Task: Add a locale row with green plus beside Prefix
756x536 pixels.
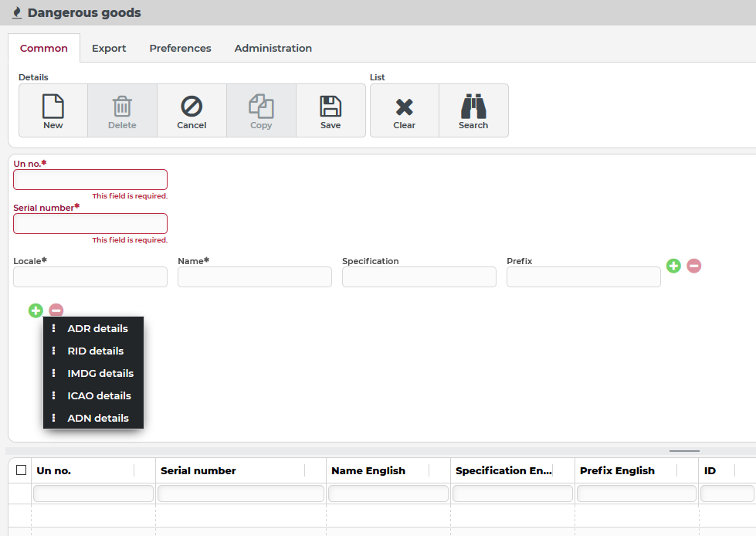Action: tap(673, 266)
